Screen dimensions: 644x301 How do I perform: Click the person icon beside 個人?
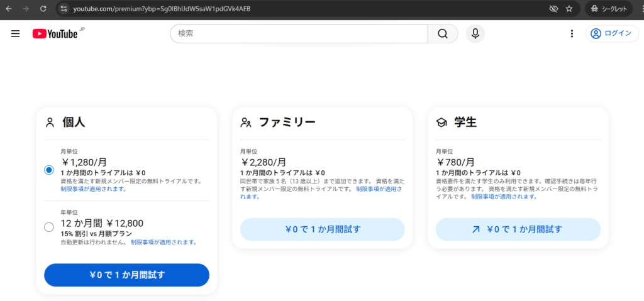click(50, 123)
